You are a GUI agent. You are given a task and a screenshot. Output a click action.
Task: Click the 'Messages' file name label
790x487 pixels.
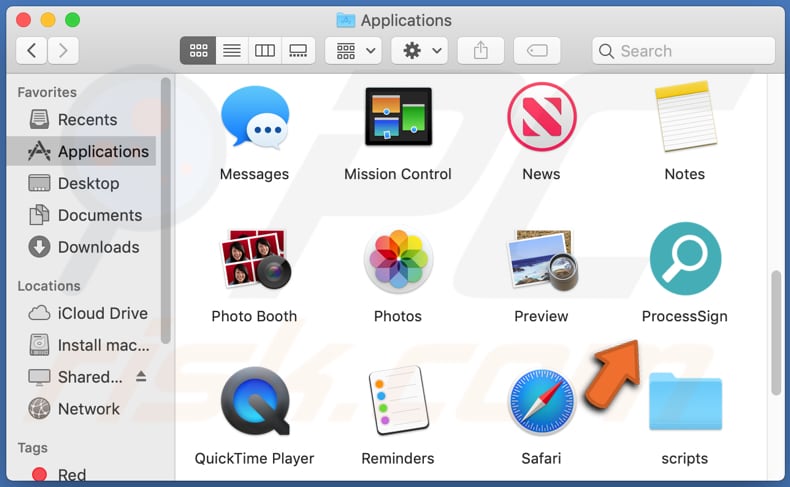[x=254, y=174]
